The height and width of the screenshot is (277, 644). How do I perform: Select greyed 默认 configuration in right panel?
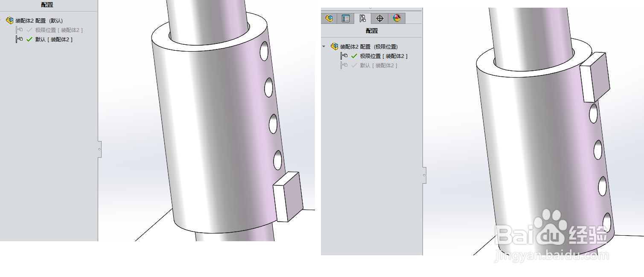click(x=369, y=65)
